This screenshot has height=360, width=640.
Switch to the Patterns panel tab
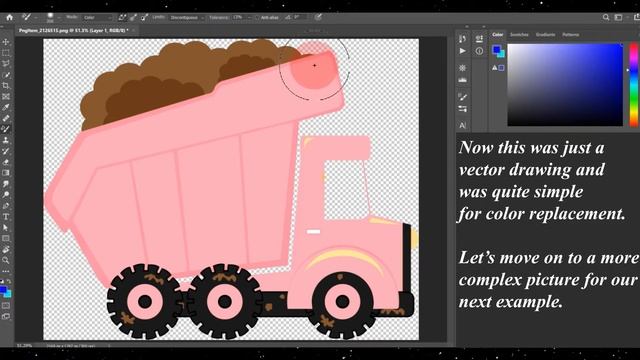tap(571, 35)
